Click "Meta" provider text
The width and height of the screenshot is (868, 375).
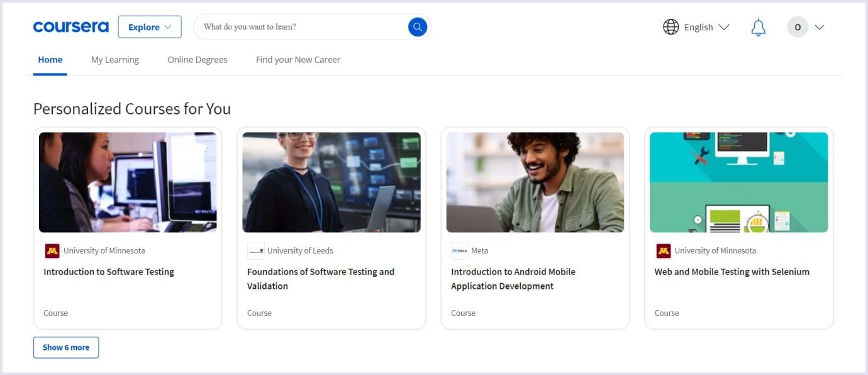tap(479, 250)
